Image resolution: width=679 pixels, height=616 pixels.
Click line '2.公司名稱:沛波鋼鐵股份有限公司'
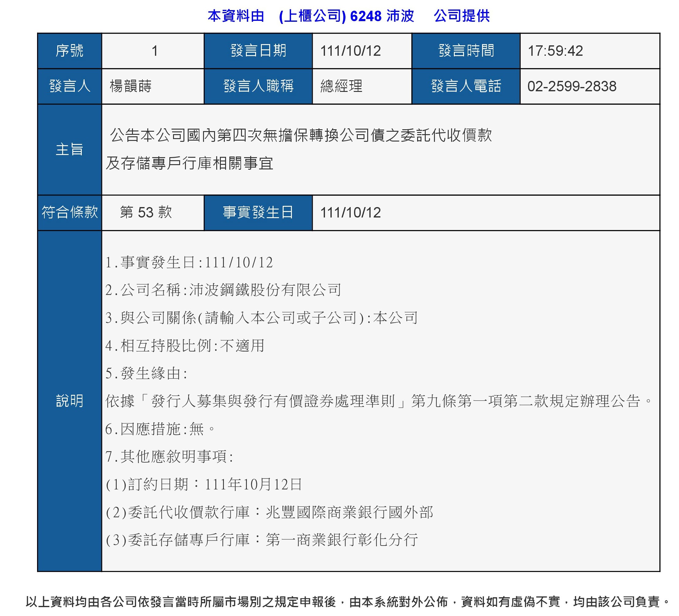[223, 290]
